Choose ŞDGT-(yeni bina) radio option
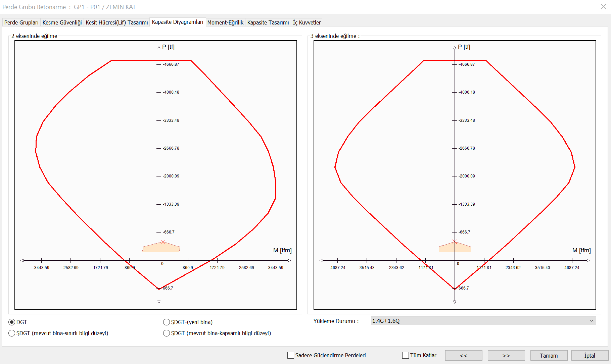Image resolution: width=611 pixels, height=364 pixels. coord(167,322)
